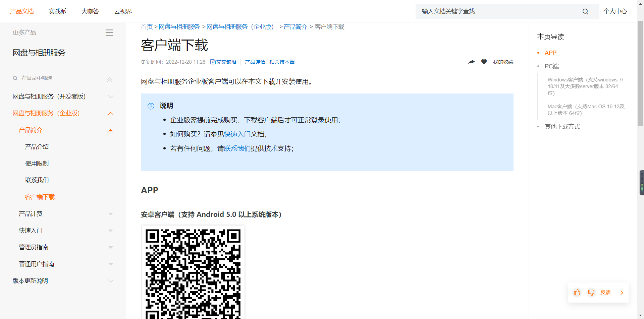Expand the 产品计费 section arrow

tap(111, 214)
